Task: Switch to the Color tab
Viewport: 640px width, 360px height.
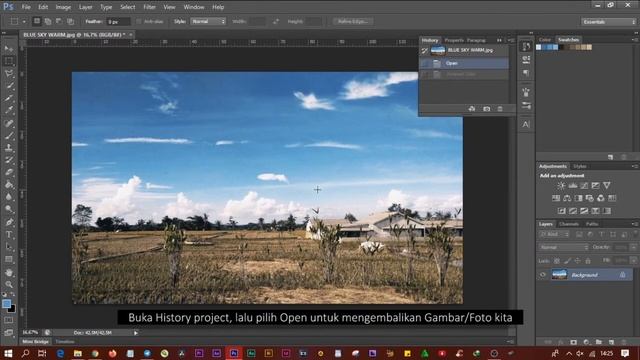Action: 545,40
